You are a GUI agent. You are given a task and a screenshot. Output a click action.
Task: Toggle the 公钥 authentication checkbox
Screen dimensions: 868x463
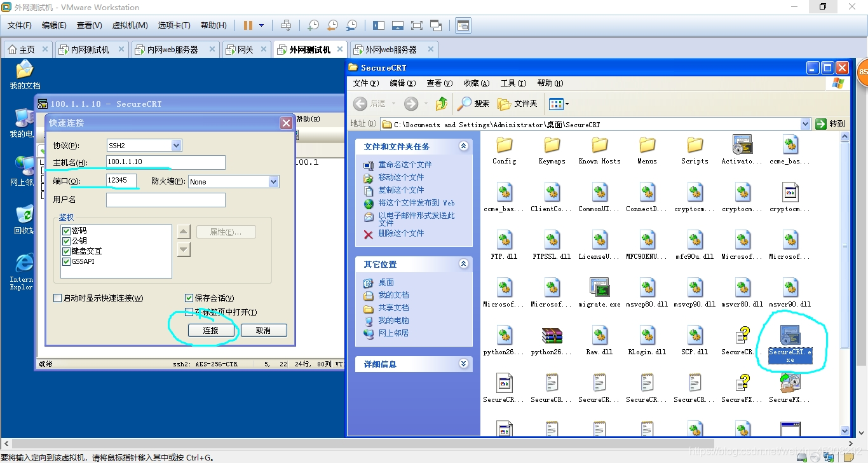[x=66, y=241]
